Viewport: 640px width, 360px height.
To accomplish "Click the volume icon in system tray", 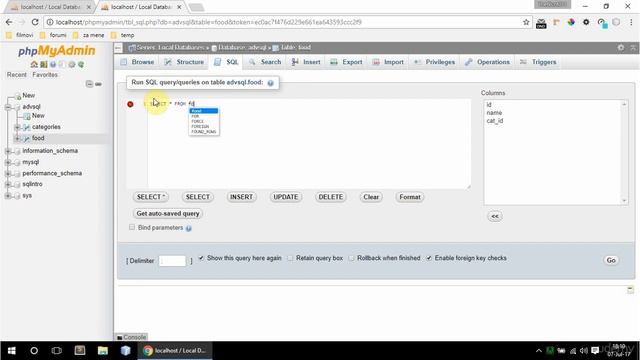I will pos(583,351).
